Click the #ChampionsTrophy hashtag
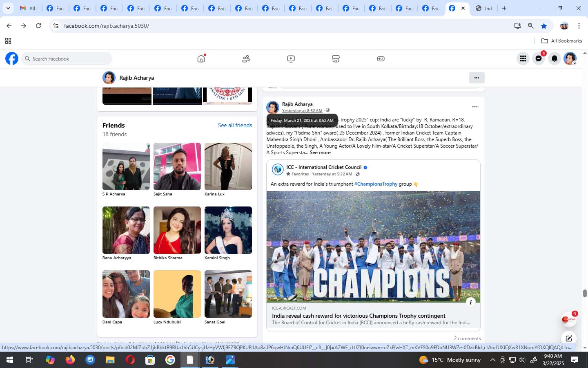The width and height of the screenshot is (588, 368). pyautogui.click(x=376, y=184)
